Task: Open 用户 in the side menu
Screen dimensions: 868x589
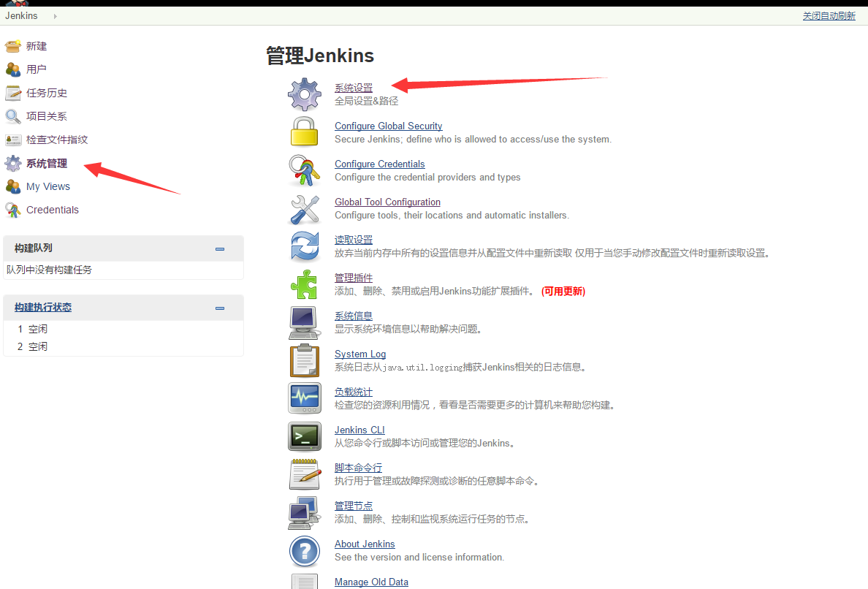Action: click(x=37, y=69)
